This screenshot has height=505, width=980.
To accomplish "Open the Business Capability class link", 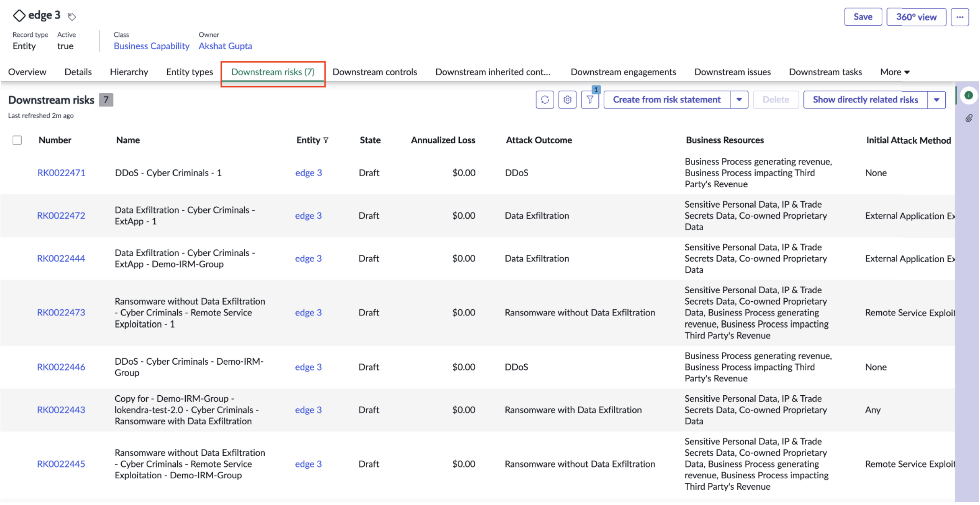I will point(152,46).
